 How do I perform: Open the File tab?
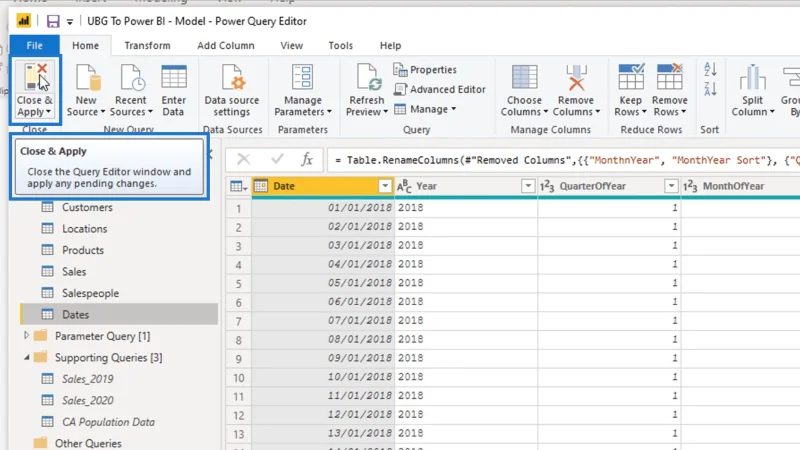pyautogui.click(x=34, y=45)
